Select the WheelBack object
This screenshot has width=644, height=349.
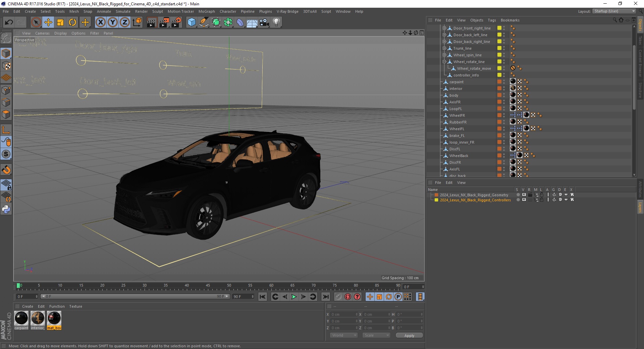point(459,156)
